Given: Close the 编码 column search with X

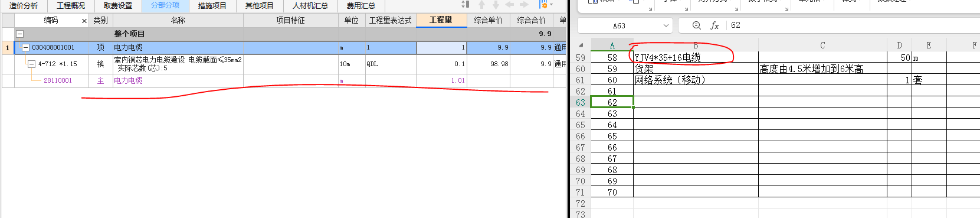Looking at the screenshot, I should pos(84,21).
